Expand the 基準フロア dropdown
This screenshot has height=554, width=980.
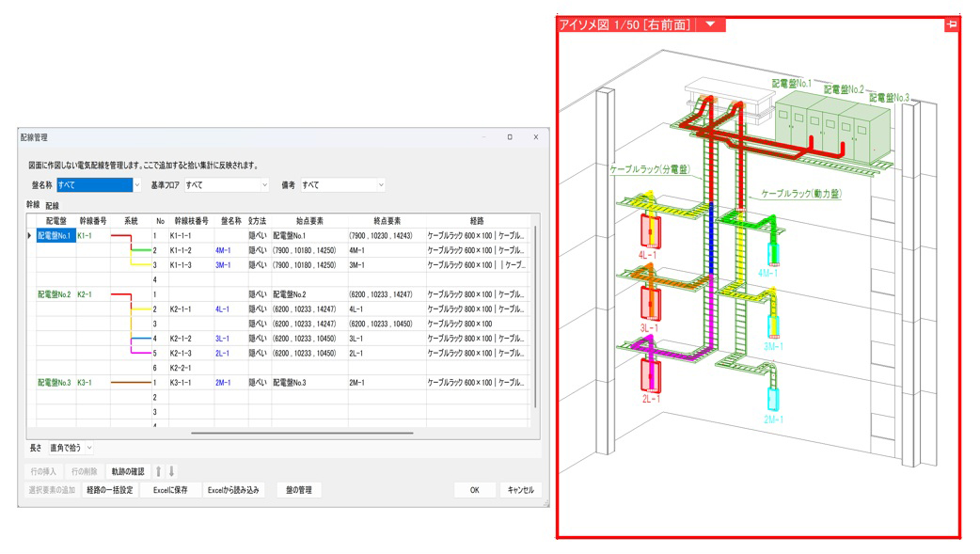264,185
